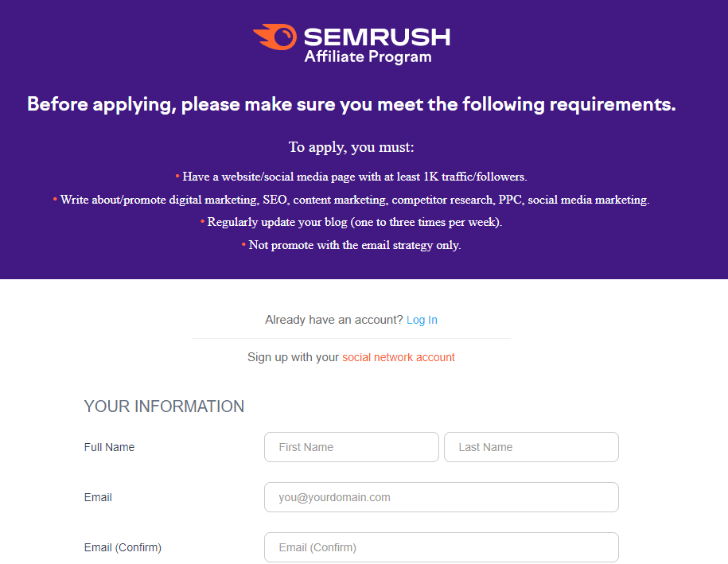Click the email strategy only requirement line
728x564 pixels.
click(351, 245)
